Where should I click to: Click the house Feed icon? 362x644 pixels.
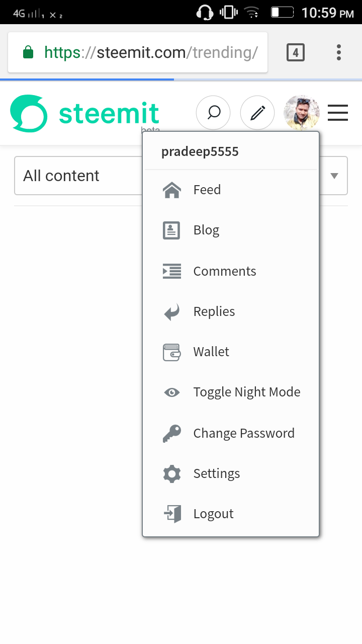pos(172,190)
